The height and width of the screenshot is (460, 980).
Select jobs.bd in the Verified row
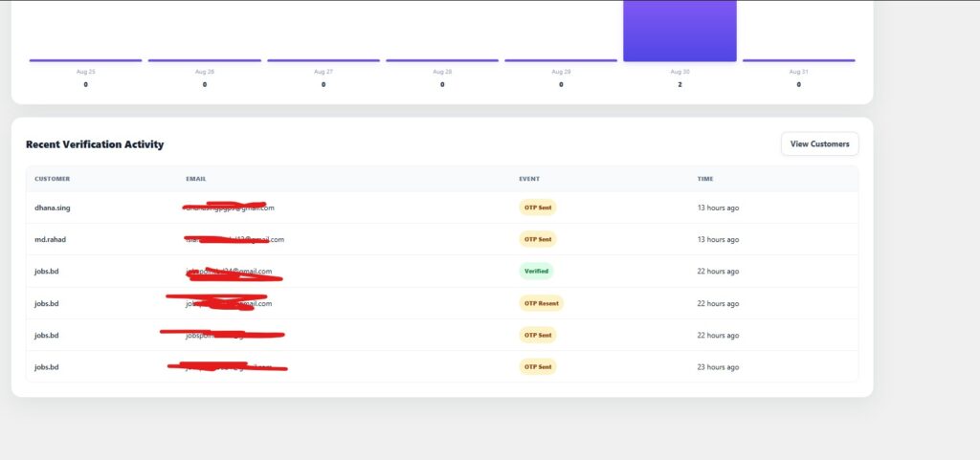point(47,272)
